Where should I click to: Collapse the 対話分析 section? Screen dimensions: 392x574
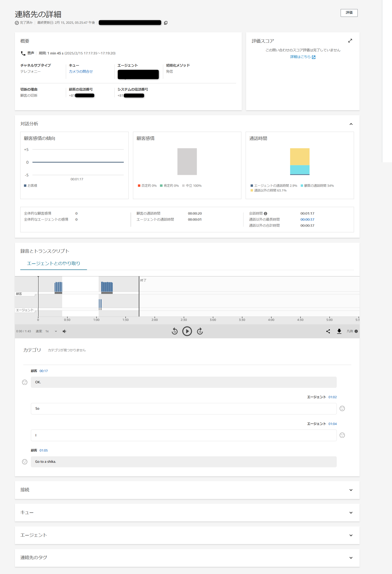click(x=351, y=124)
